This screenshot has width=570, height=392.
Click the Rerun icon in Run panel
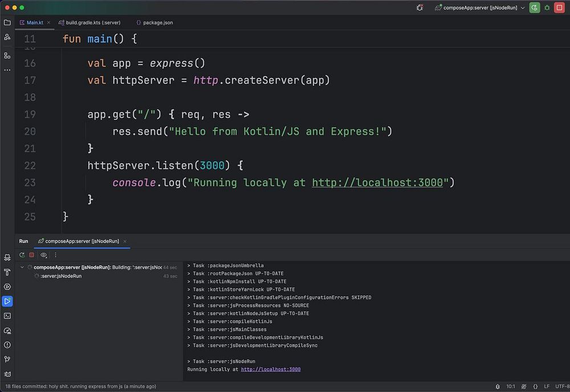(22, 255)
